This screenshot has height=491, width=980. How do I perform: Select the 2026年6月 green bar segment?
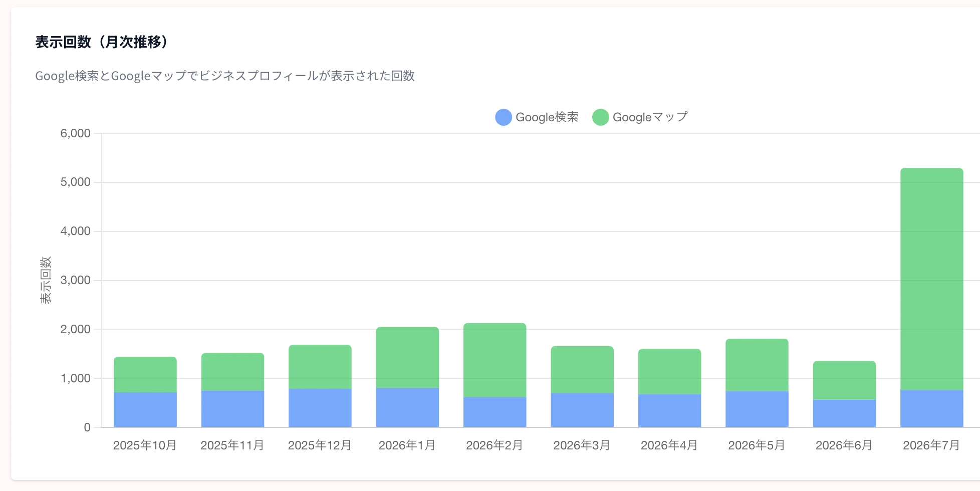[x=844, y=380]
